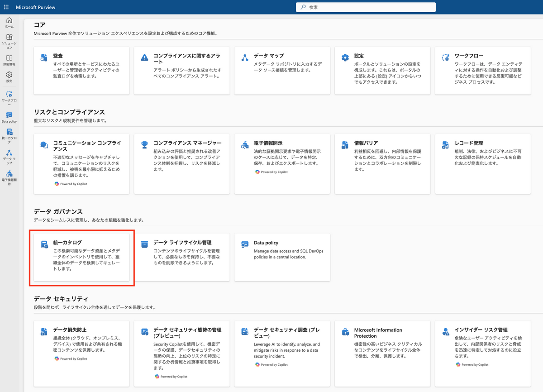Viewport: 543px width, 392px height.
Task: Click Powered by Copilot badge under 電子情報開示
Action: pyautogui.click(x=271, y=172)
